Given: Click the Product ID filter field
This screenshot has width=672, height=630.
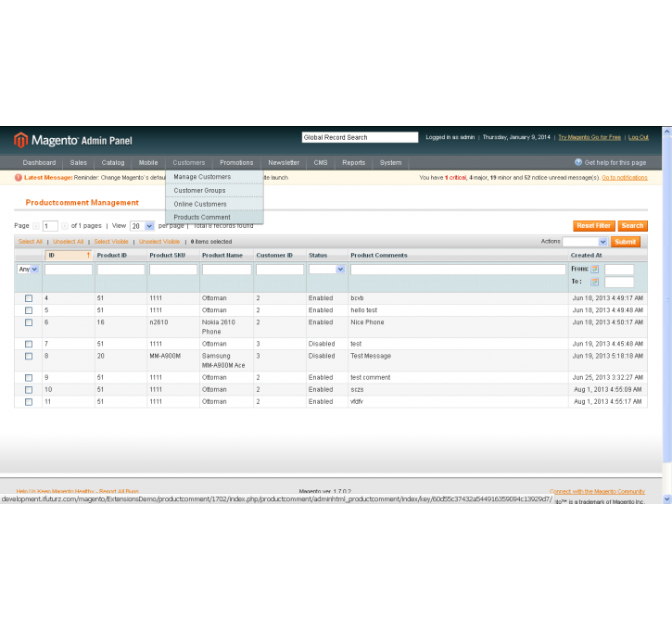Looking at the screenshot, I should (x=120, y=270).
